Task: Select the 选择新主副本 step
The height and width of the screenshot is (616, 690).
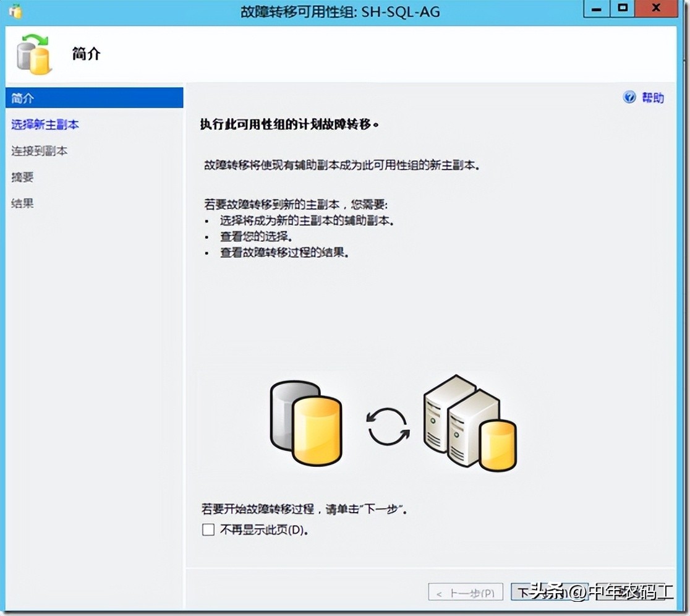Action: pyautogui.click(x=46, y=124)
